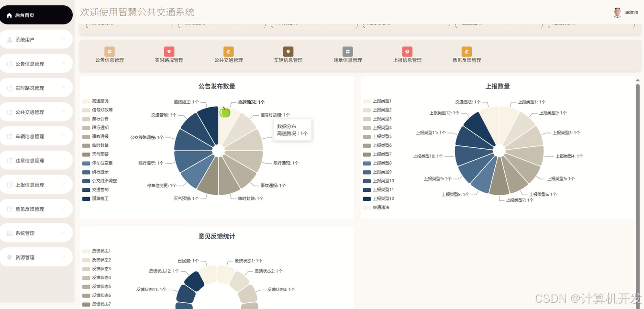The height and width of the screenshot is (309, 644).
Task: Expand the 实时路况管理 sidebar chevron
Action: coord(64,87)
